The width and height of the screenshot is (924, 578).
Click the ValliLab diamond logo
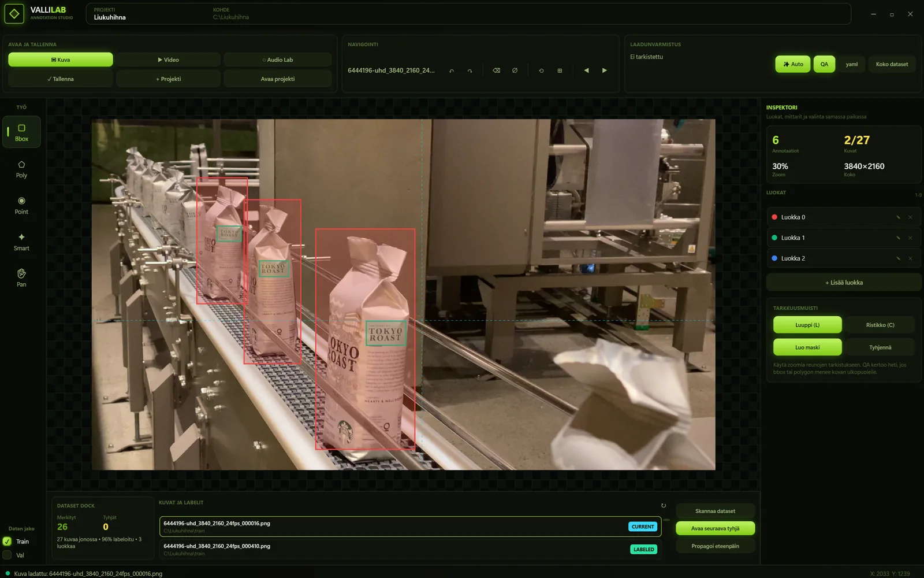coord(14,13)
